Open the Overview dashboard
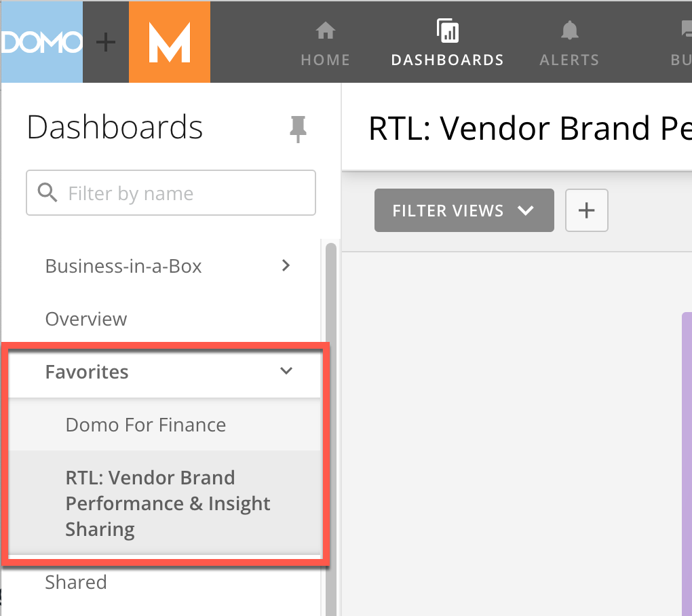This screenshot has height=616, width=692. point(85,319)
